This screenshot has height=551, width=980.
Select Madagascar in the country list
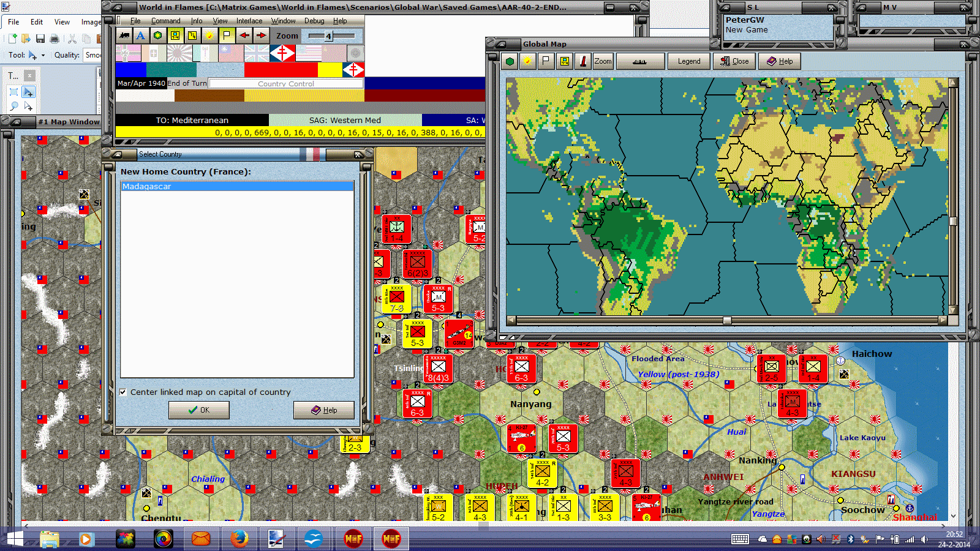[x=238, y=186]
